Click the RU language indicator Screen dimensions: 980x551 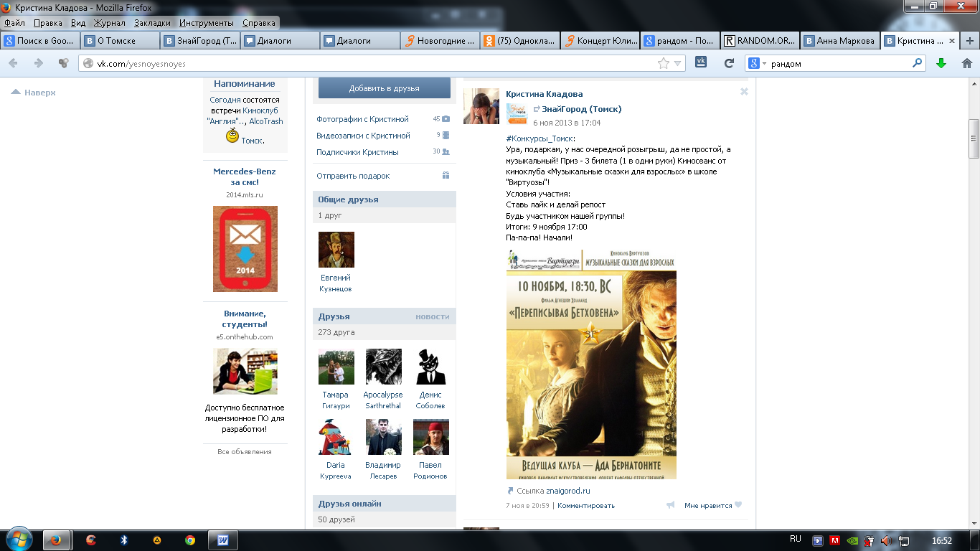tap(795, 539)
